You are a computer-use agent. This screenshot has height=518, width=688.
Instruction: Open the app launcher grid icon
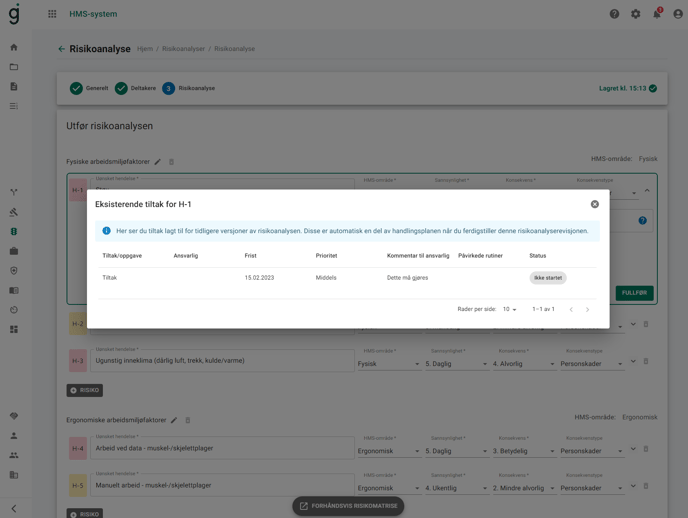click(52, 14)
